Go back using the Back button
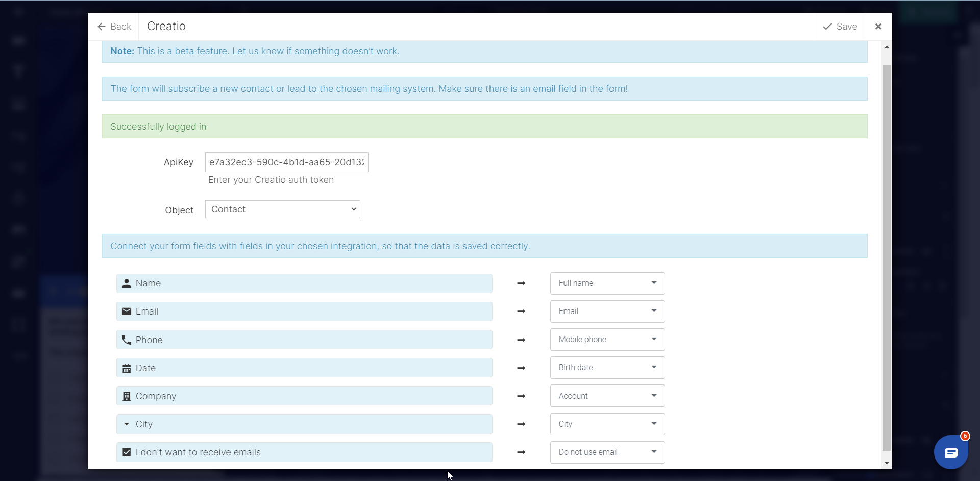Image resolution: width=980 pixels, height=481 pixels. pos(114,27)
